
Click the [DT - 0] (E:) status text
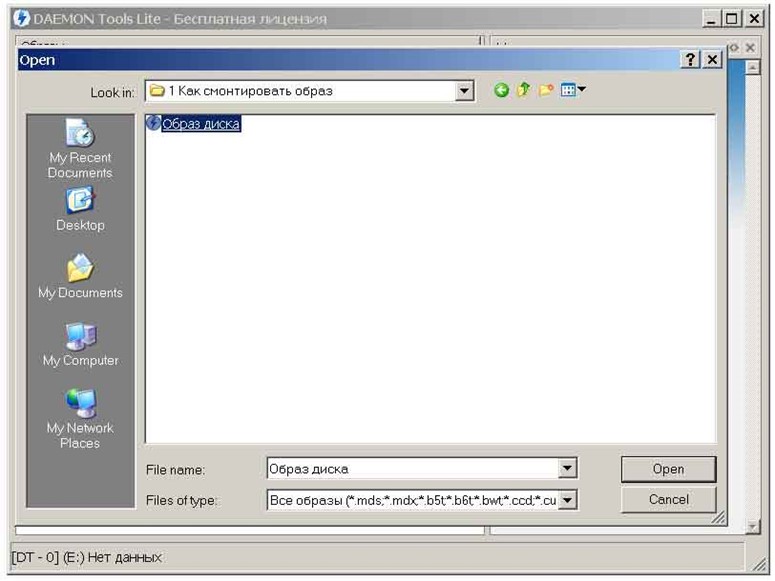click(87, 557)
